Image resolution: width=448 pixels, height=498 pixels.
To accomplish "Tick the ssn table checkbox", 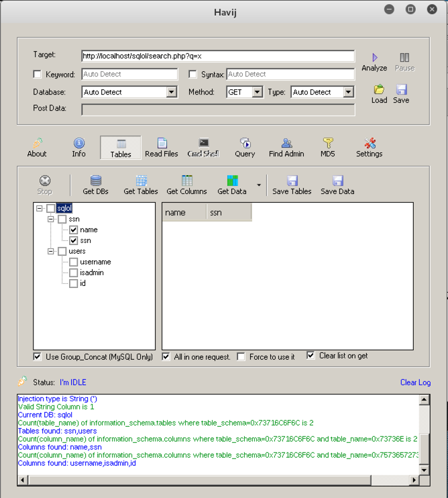I will tap(62, 219).
